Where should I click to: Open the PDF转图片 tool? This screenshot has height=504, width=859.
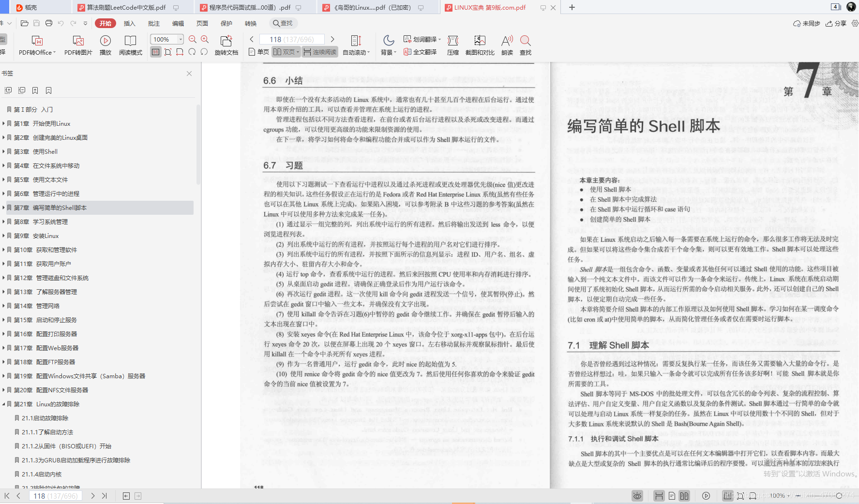(78, 45)
